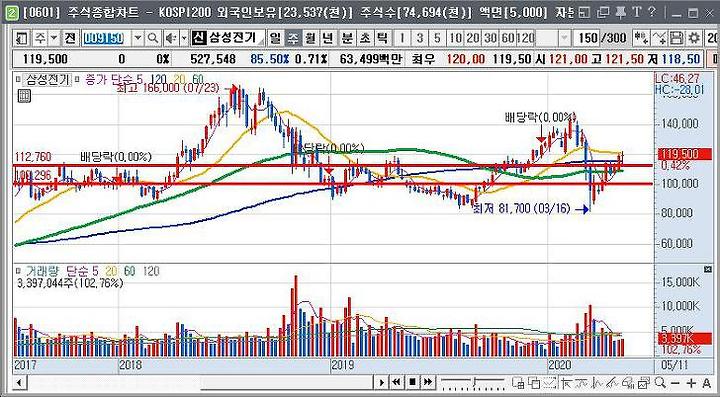The width and height of the screenshot is (720, 397).
Task: Click the 최고 166,000 (07/23) high label
Action: tap(168, 88)
